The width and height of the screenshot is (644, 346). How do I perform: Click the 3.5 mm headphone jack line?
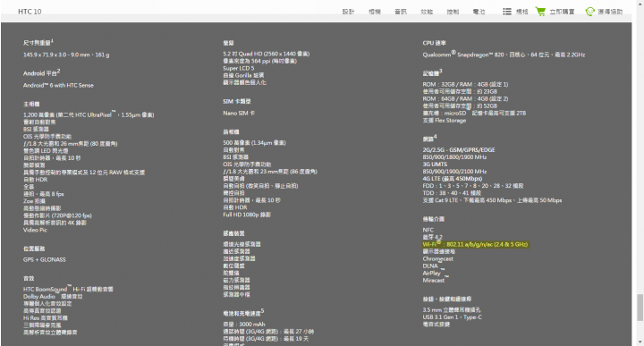[452, 310]
